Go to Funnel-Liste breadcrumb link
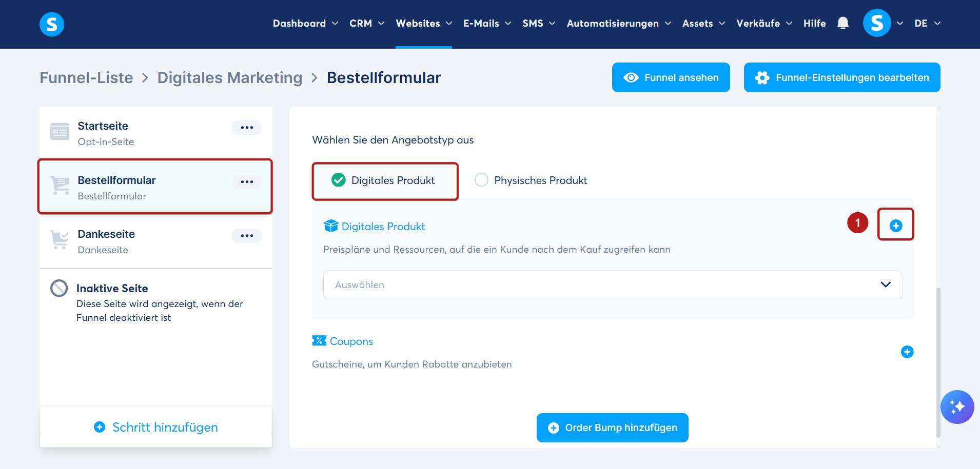The height and width of the screenshot is (469, 980). [86, 78]
